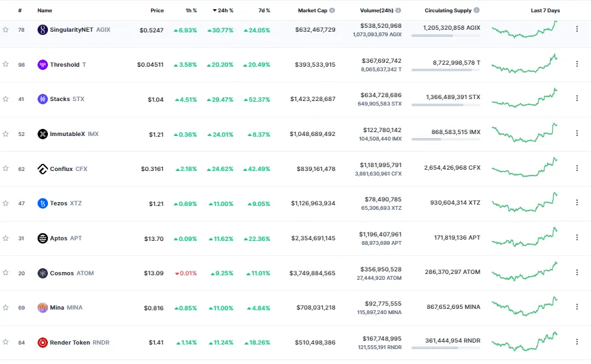
Task: Sort by the Market Cap column header
Action: 312,10
